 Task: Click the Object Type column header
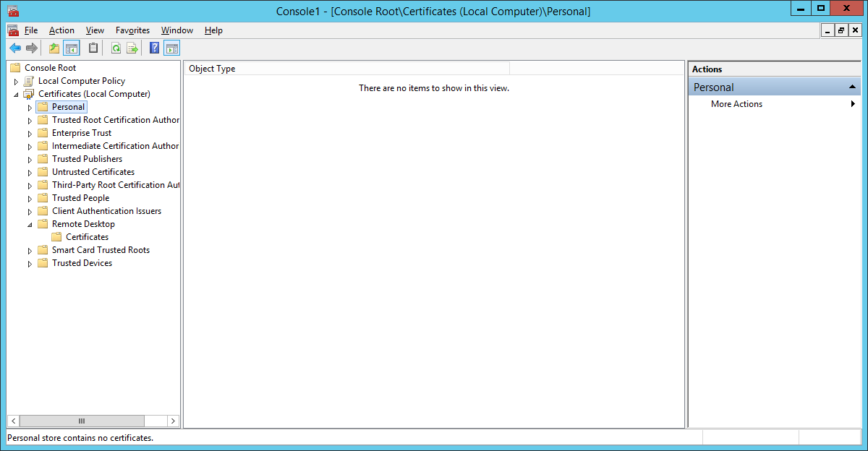(x=212, y=69)
